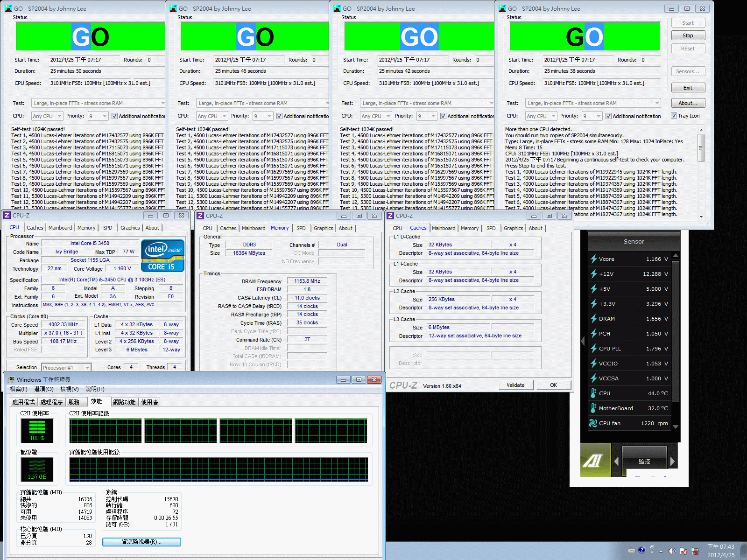Switch to the SPD tab in the CPU-Z Memory window

pyautogui.click(x=301, y=228)
